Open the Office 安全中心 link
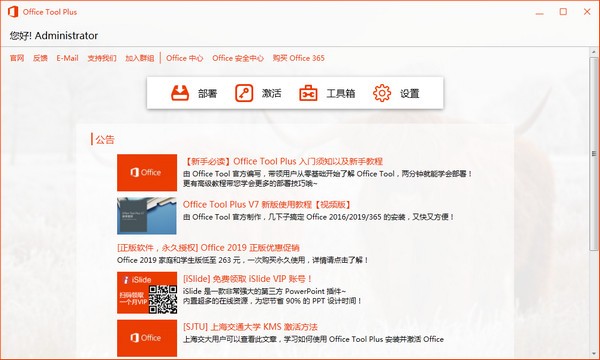This screenshot has width=600, height=360. [238, 58]
